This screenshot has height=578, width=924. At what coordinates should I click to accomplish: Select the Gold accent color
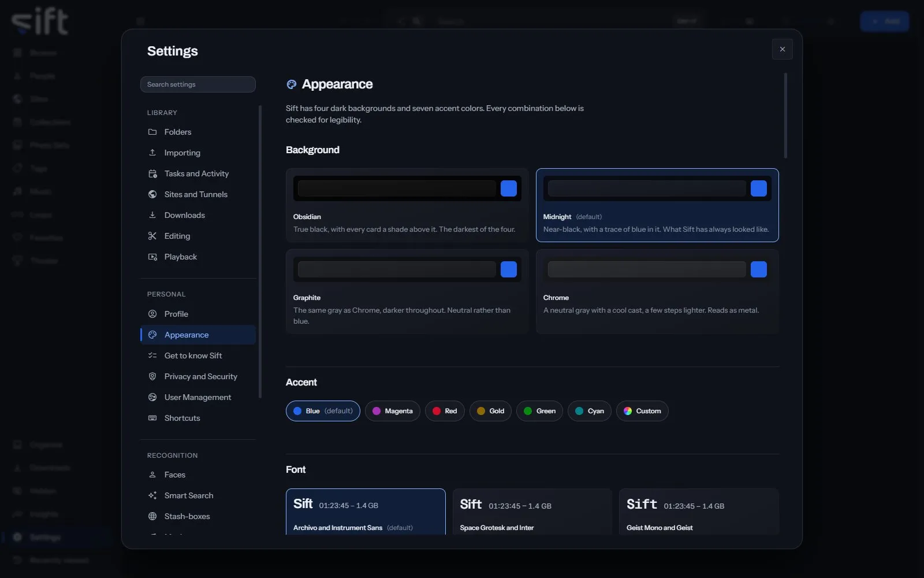coord(490,411)
